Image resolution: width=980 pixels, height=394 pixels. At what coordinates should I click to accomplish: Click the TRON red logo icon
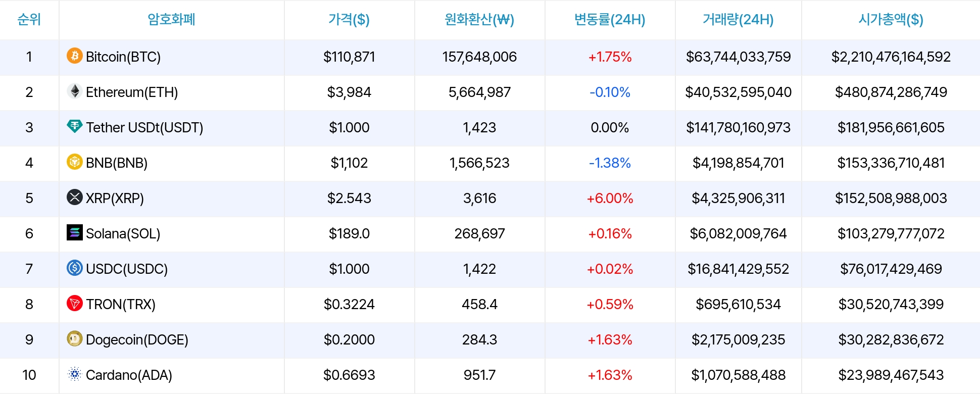point(75,303)
